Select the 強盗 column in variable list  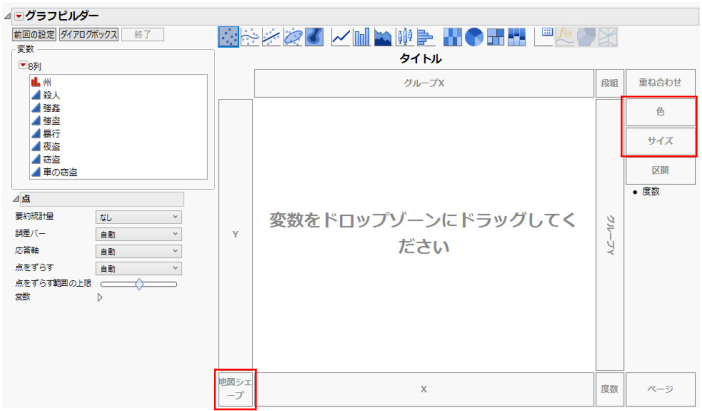point(51,121)
